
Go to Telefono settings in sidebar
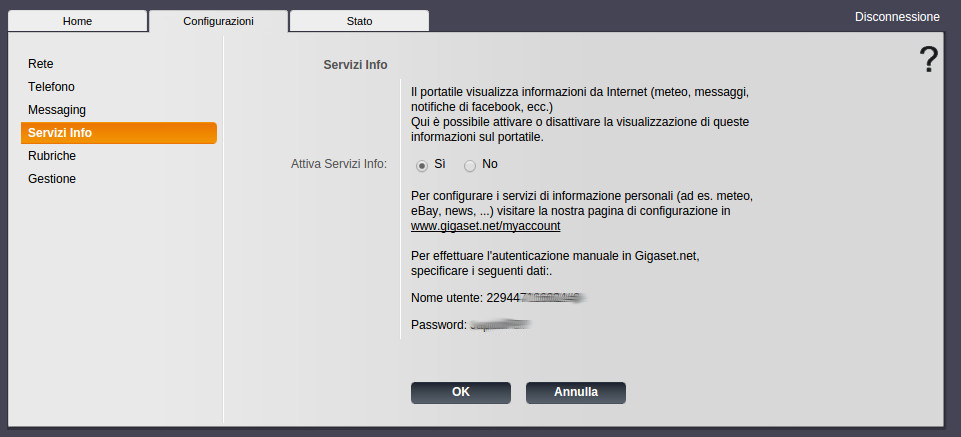pos(51,87)
